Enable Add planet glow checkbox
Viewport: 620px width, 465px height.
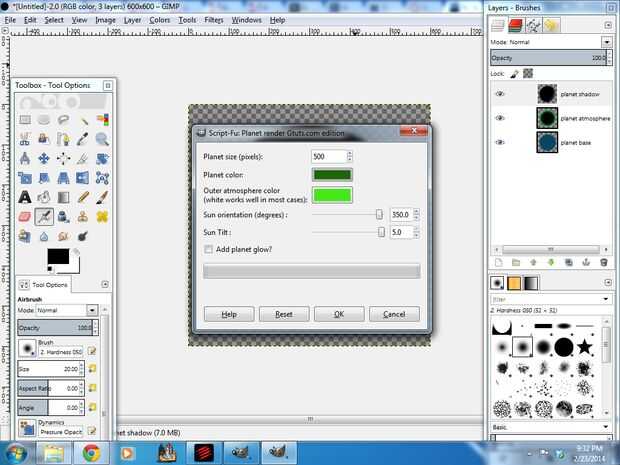[x=208, y=250]
